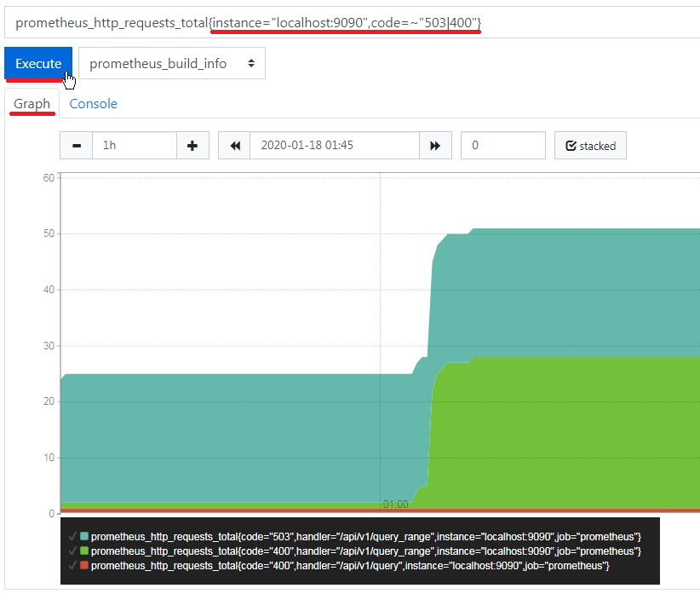Click the PromQL expression input field
The height and width of the screenshot is (594, 700).
[353, 23]
